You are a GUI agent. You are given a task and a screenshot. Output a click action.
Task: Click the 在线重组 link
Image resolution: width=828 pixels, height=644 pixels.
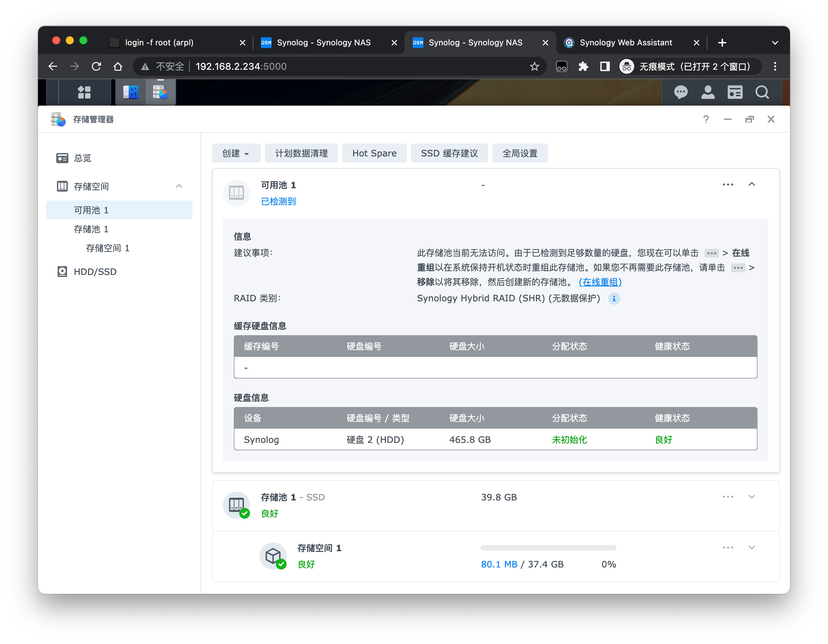(600, 282)
